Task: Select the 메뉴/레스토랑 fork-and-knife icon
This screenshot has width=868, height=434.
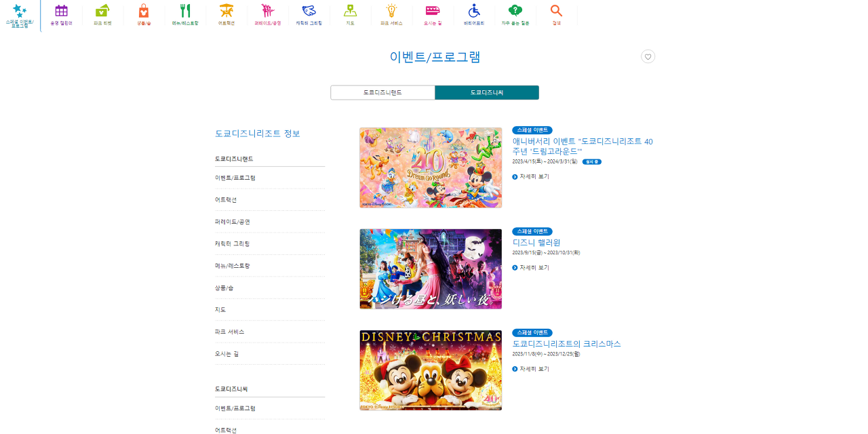Action: (x=185, y=14)
